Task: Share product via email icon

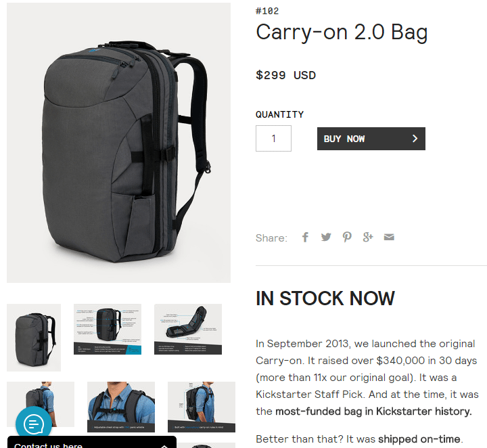Action: 389,238
